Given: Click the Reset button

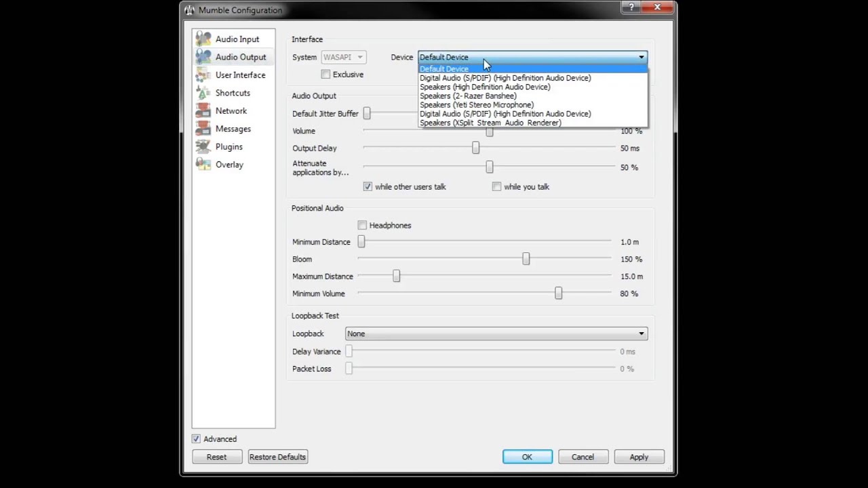Looking at the screenshot, I should pyautogui.click(x=217, y=457).
